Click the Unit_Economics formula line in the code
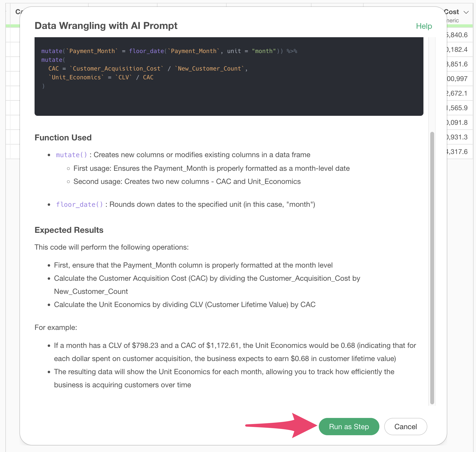The width and height of the screenshot is (476, 452). click(101, 77)
